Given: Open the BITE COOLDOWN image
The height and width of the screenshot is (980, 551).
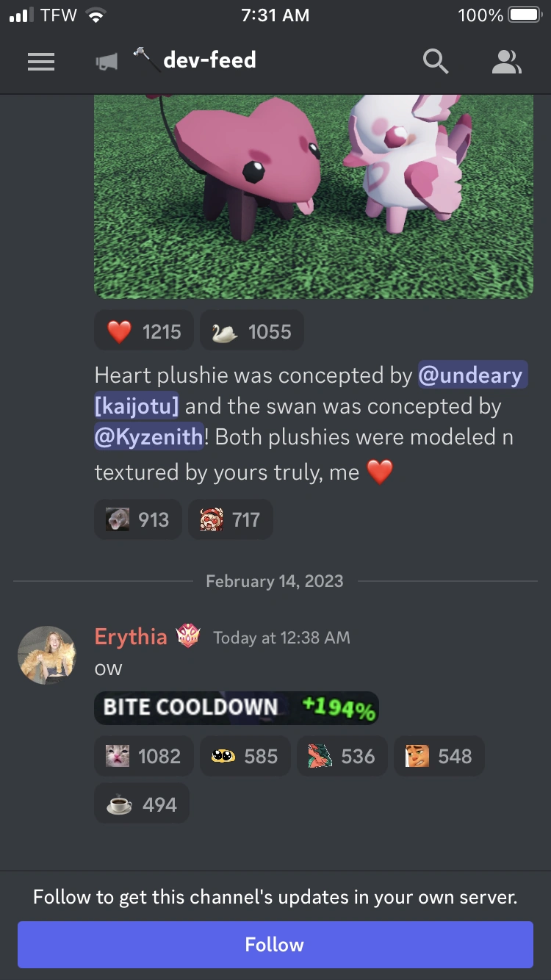Looking at the screenshot, I should (237, 707).
